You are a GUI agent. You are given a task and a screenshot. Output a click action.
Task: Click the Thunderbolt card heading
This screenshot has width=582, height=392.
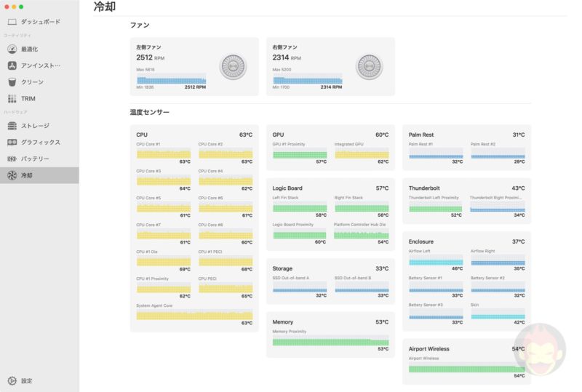[x=424, y=188]
